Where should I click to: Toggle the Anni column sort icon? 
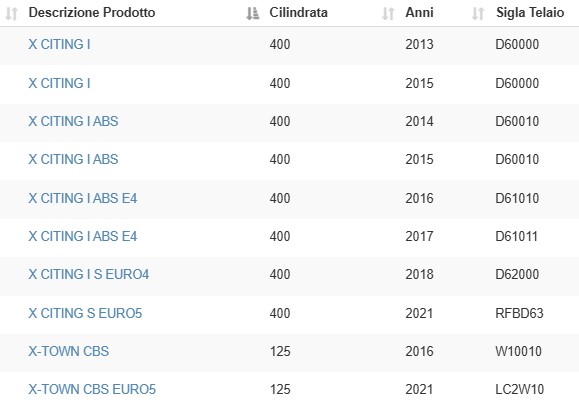pyautogui.click(x=388, y=13)
